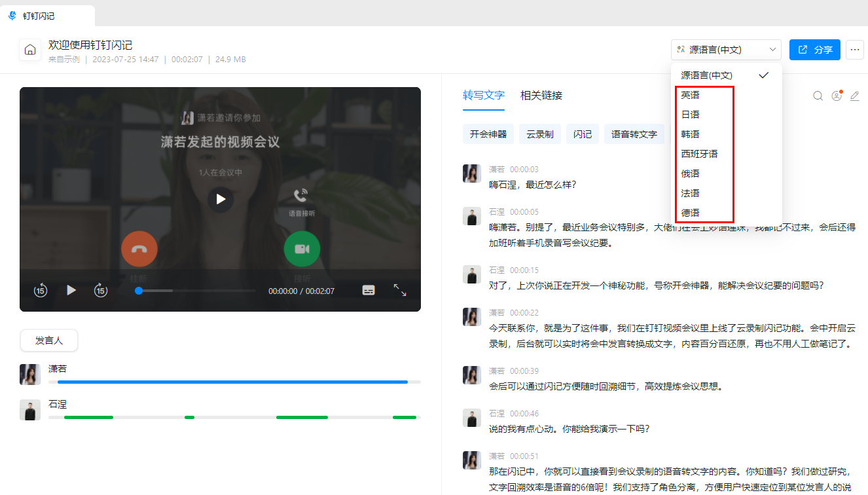The image size is (868, 495).
Task: Play the video with center play button
Action: 221,199
